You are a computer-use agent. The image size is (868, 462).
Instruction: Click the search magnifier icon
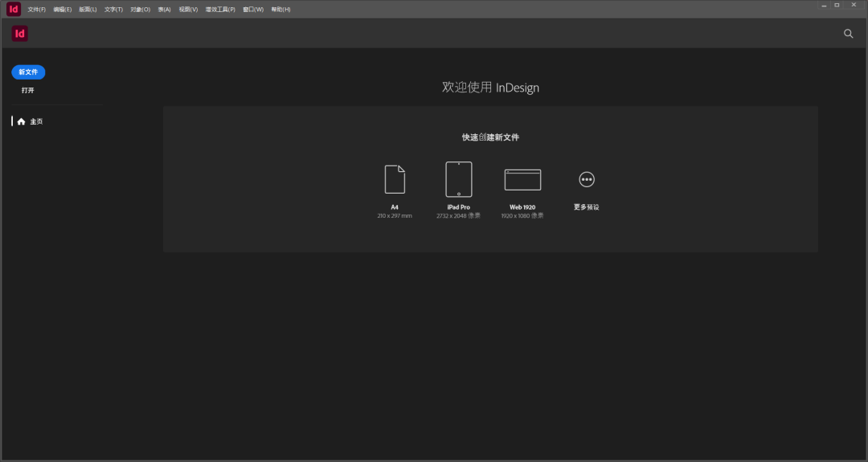coord(848,34)
